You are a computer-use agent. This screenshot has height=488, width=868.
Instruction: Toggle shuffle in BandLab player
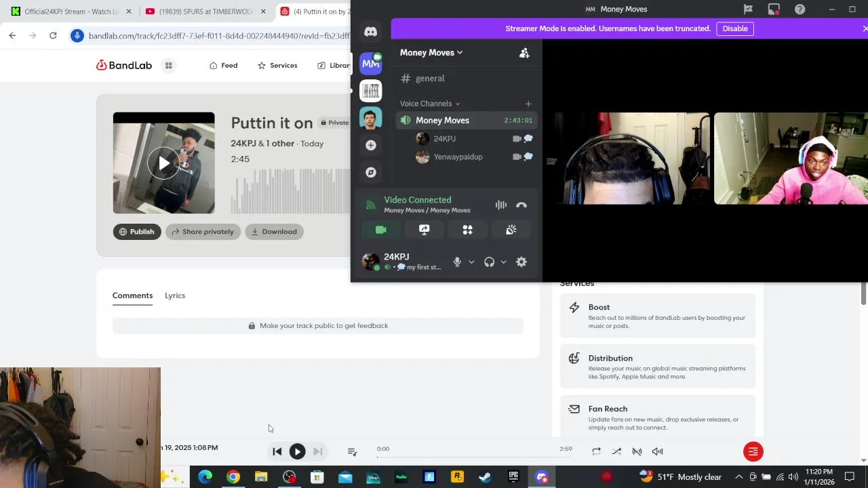click(x=616, y=451)
